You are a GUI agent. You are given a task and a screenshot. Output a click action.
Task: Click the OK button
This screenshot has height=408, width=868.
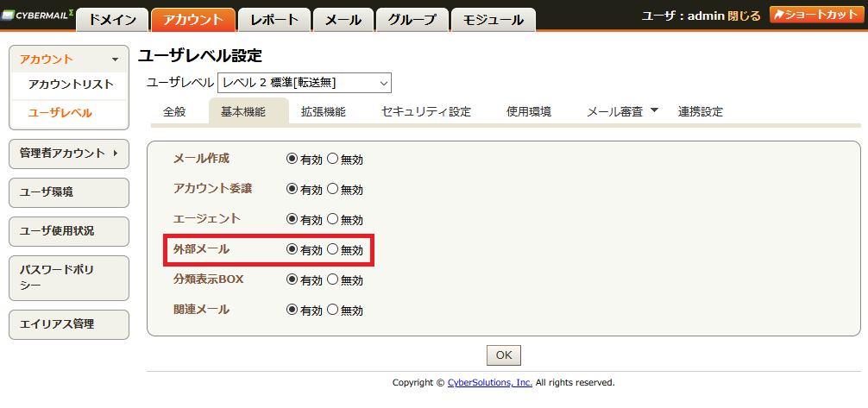[x=504, y=355]
